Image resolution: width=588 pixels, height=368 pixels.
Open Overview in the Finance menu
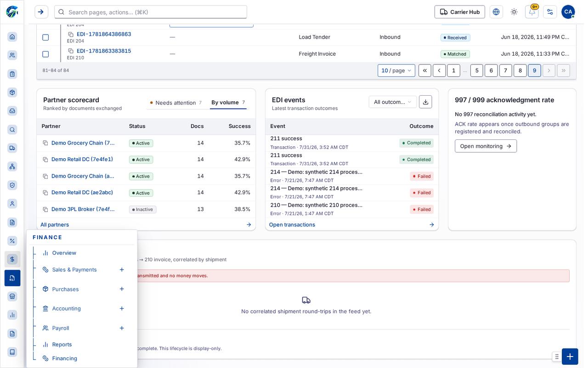coord(64,253)
